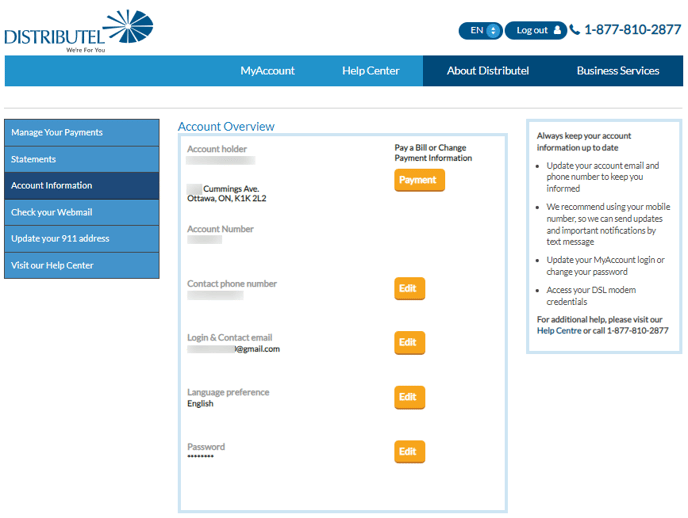Click the Access your DSL modem credentials text
Screen dimensions: 688x518
coord(591,296)
